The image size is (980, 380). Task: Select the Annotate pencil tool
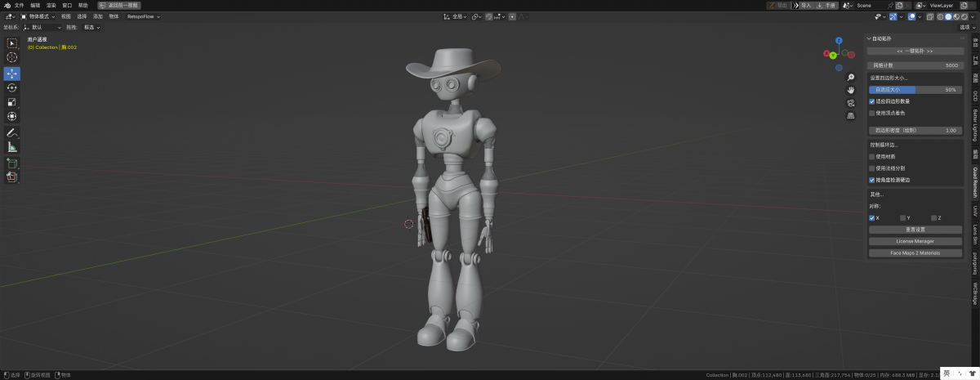point(12,132)
